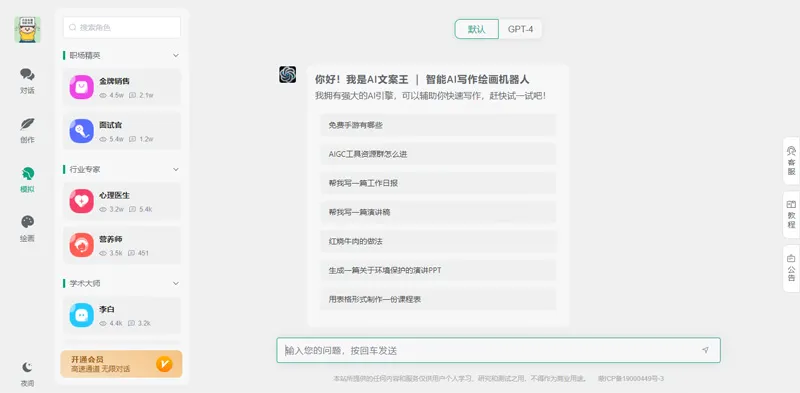800x393 pixels.
Task: Click the question input box
Action: 498,350
